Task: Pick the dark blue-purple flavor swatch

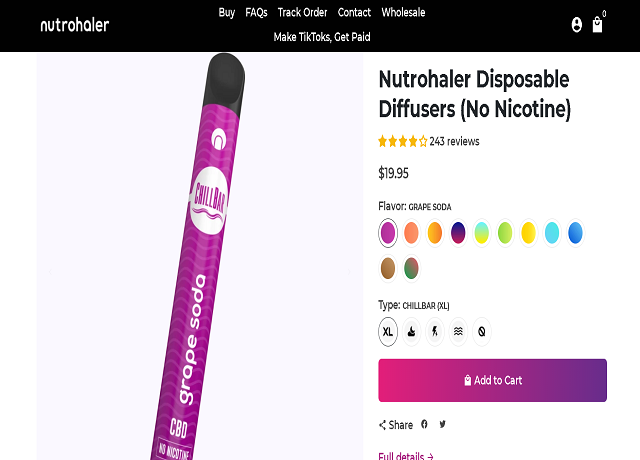Action: [x=458, y=233]
